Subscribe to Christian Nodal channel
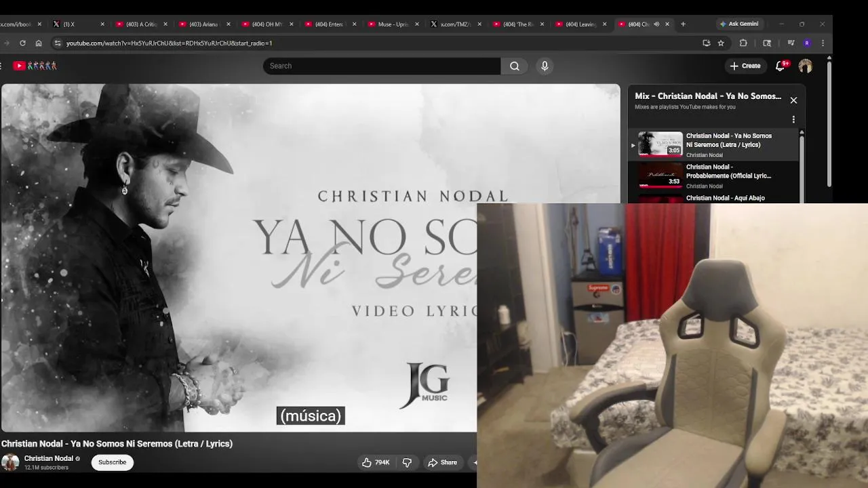This screenshot has height=488, width=868. (x=113, y=462)
